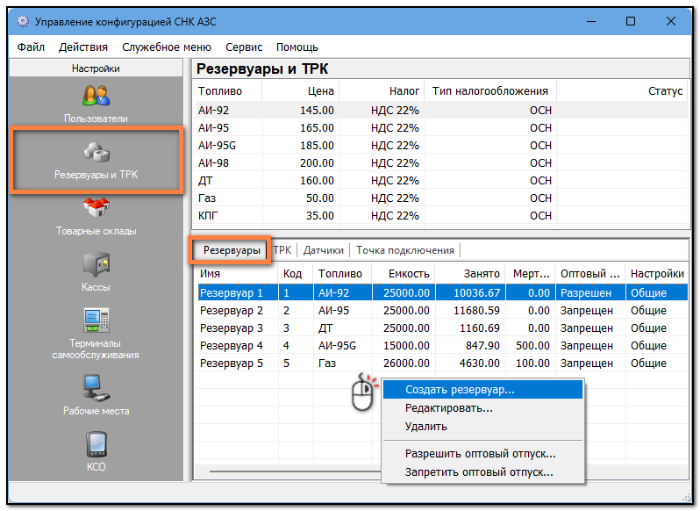This screenshot has width=700, height=511.
Task: Switch to the ТРК tab
Action: [x=282, y=250]
